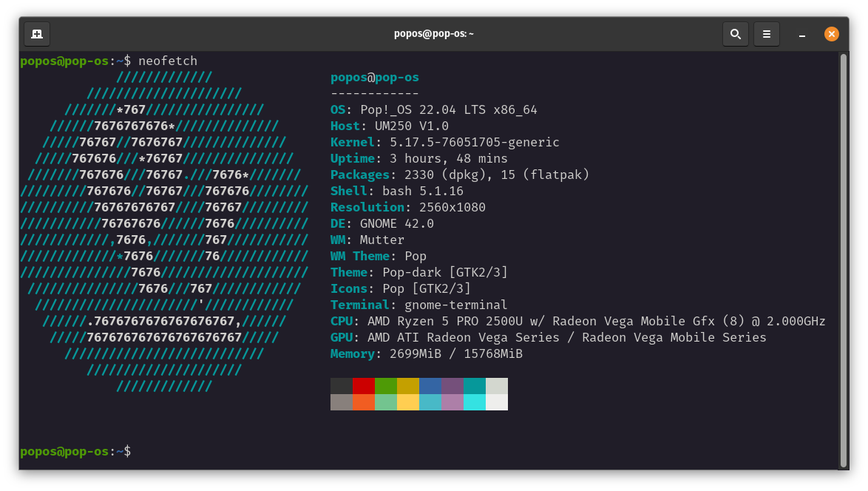Click the window title 'popos@pop-os: ~'
Image resolution: width=868 pixels, height=491 pixels.
coord(433,34)
